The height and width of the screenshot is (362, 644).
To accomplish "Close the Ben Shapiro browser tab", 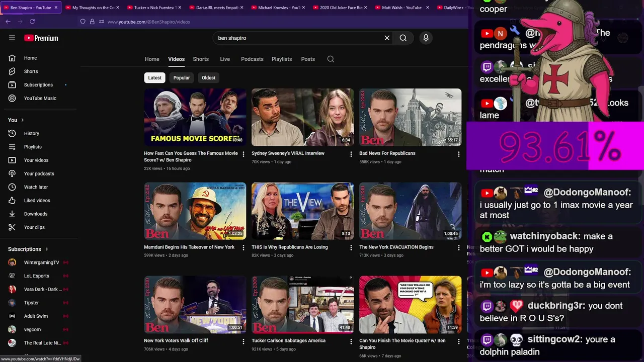I will 56,8.
